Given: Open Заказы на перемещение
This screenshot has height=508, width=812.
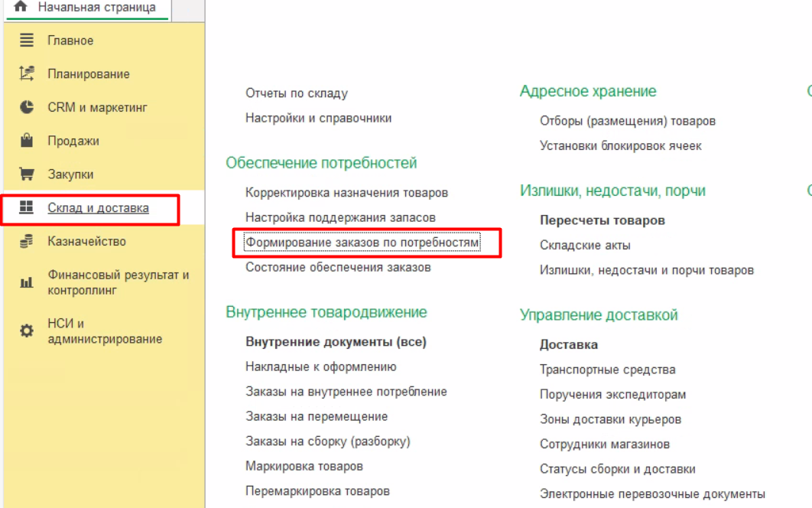Looking at the screenshot, I should (x=317, y=416).
